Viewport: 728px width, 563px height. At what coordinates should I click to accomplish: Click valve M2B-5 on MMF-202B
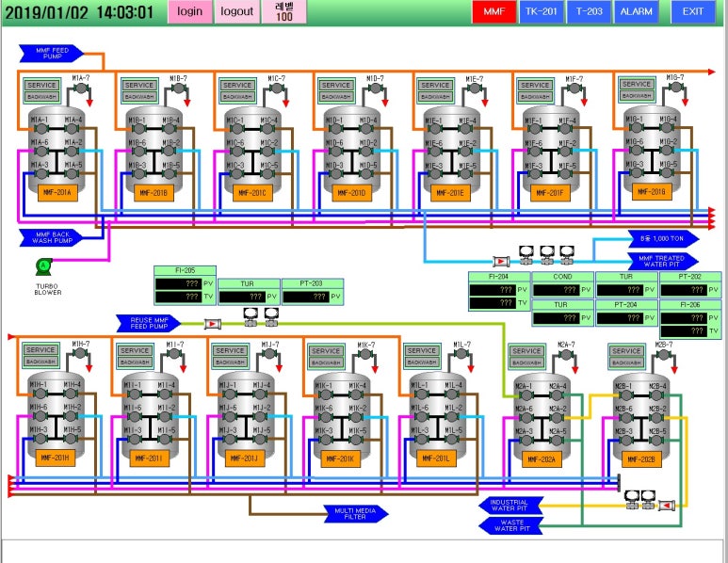click(x=656, y=440)
